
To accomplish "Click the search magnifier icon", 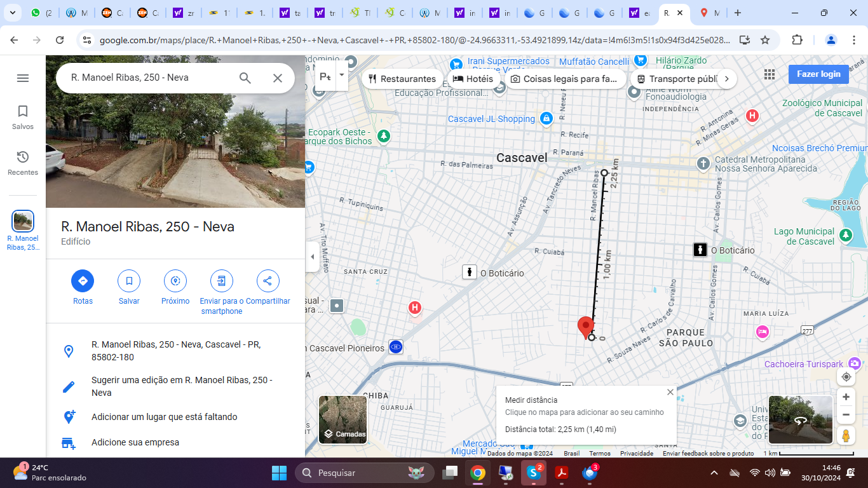I will (245, 78).
